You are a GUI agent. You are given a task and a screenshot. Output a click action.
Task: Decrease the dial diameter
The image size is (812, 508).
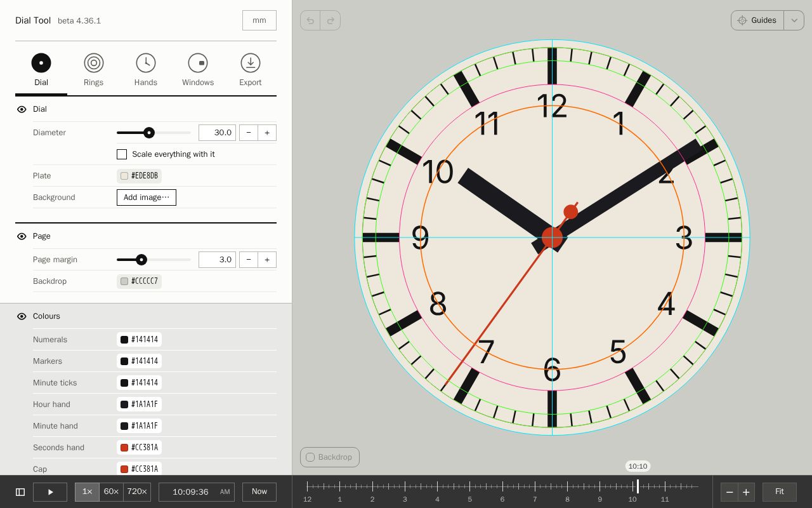pos(249,133)
